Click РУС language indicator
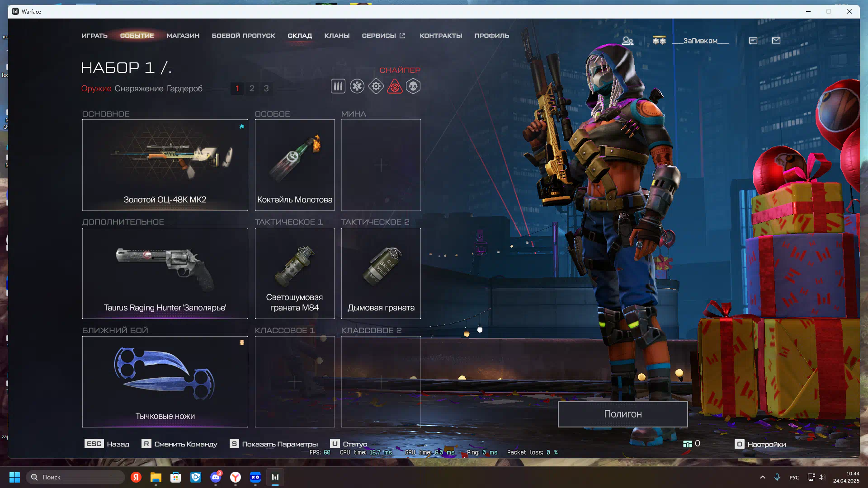868x488 pixels. pyautogui.click(x=794, y=477)
